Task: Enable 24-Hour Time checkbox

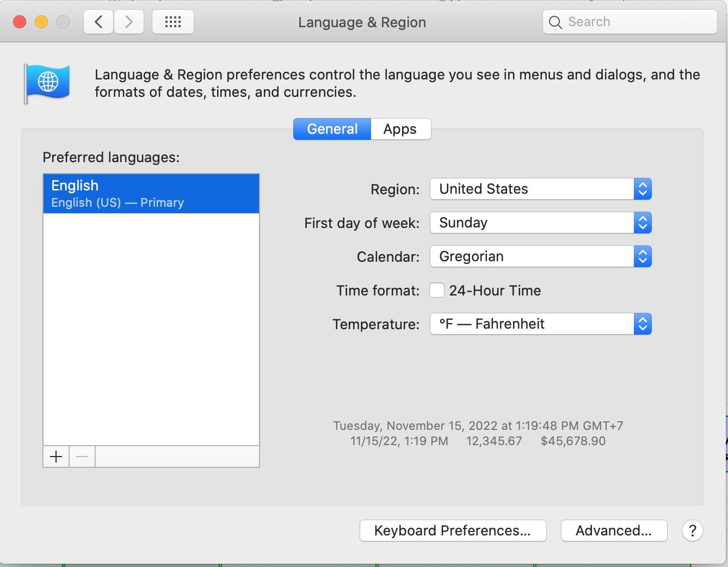Action: (x=437, y=290)
